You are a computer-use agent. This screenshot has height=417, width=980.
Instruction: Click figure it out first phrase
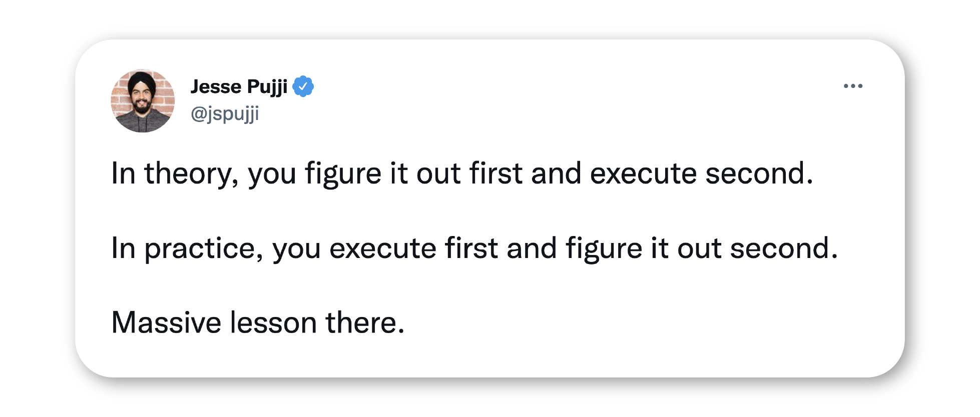414,174
